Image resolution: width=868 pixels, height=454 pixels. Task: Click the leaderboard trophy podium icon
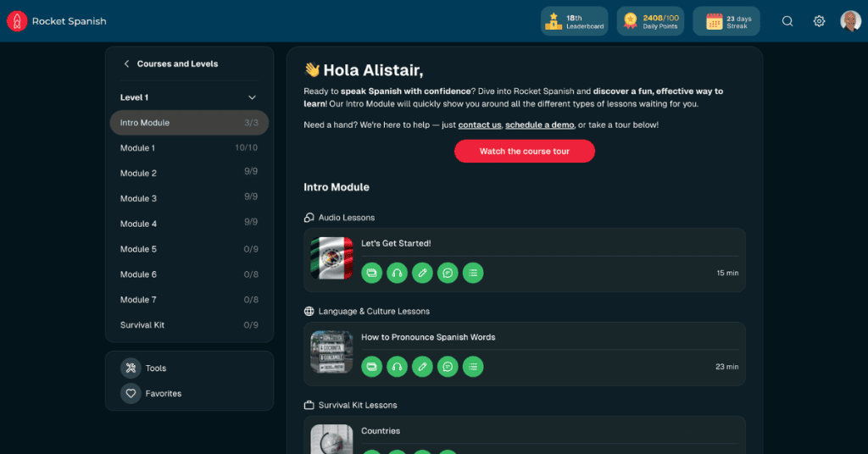pyautogui.click(x=553, y=21)
